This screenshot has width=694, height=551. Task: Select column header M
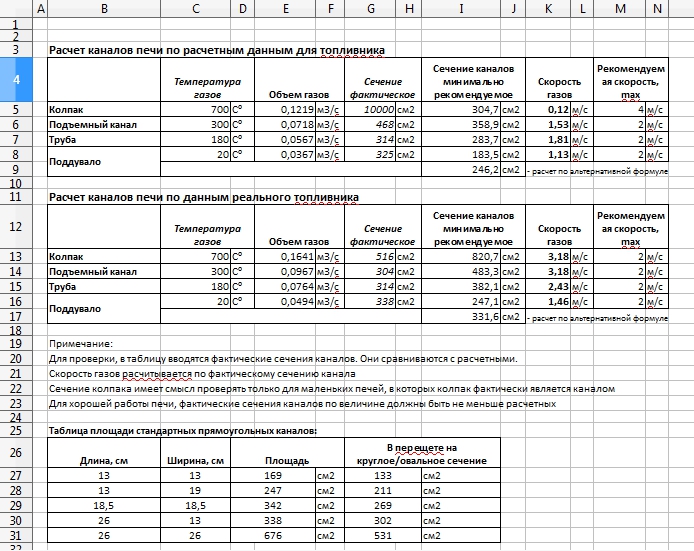click(x=620, y=9)
